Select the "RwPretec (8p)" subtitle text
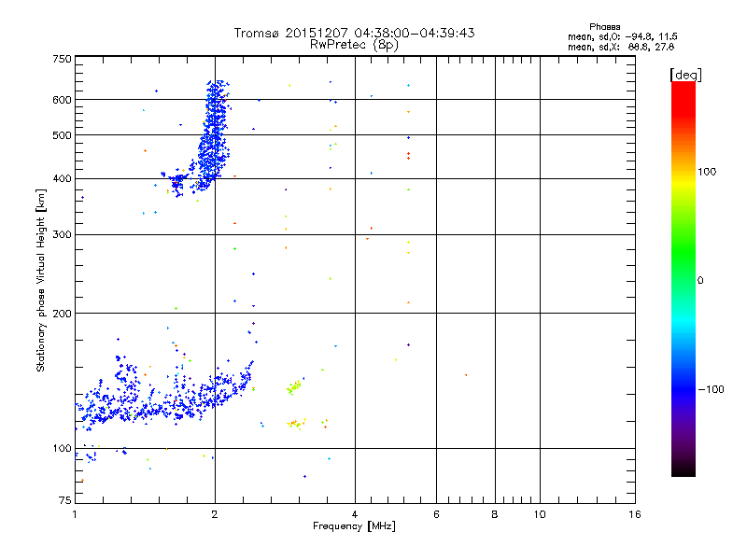 [354, 45]
